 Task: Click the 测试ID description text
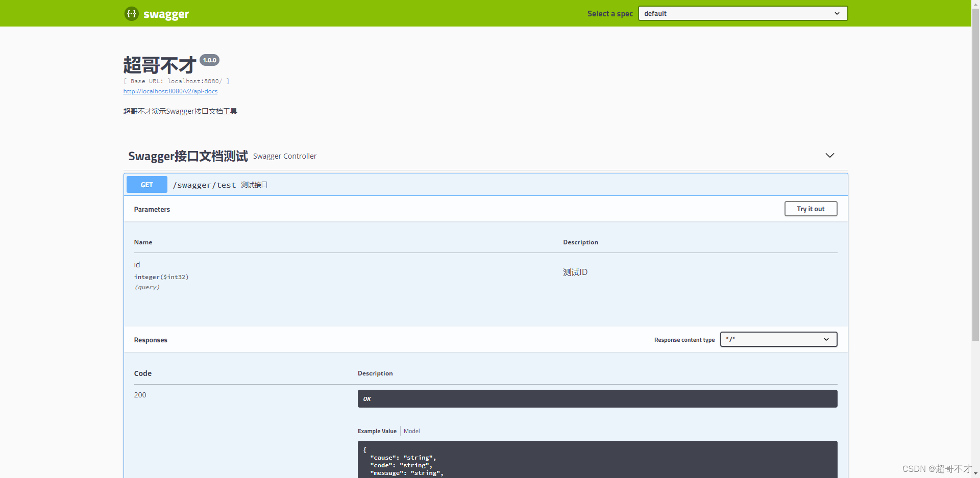[575, 272]
